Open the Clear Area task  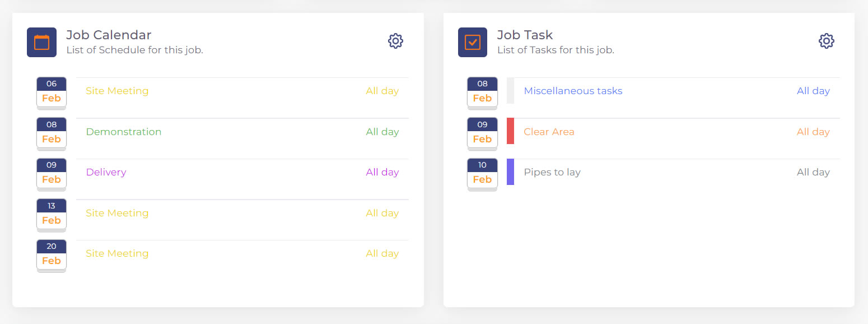click(549, 131)
